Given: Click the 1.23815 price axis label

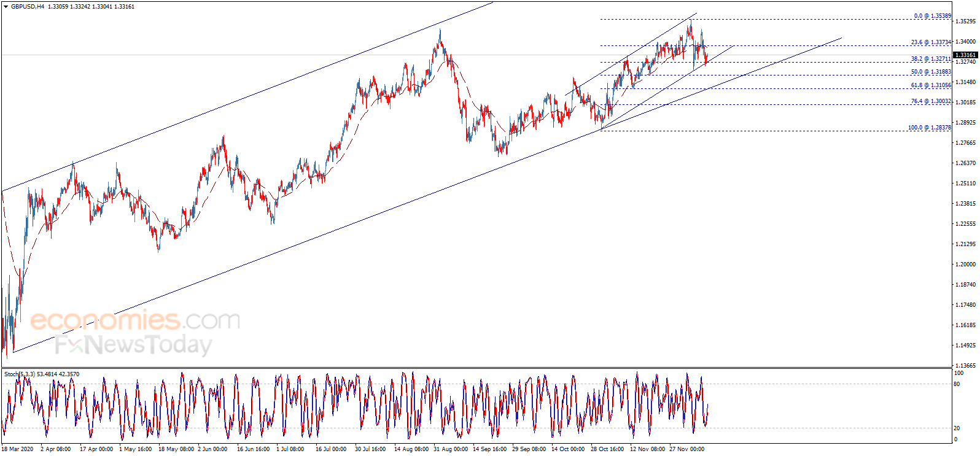Looking at the screenshot, I should coord(966,204).
